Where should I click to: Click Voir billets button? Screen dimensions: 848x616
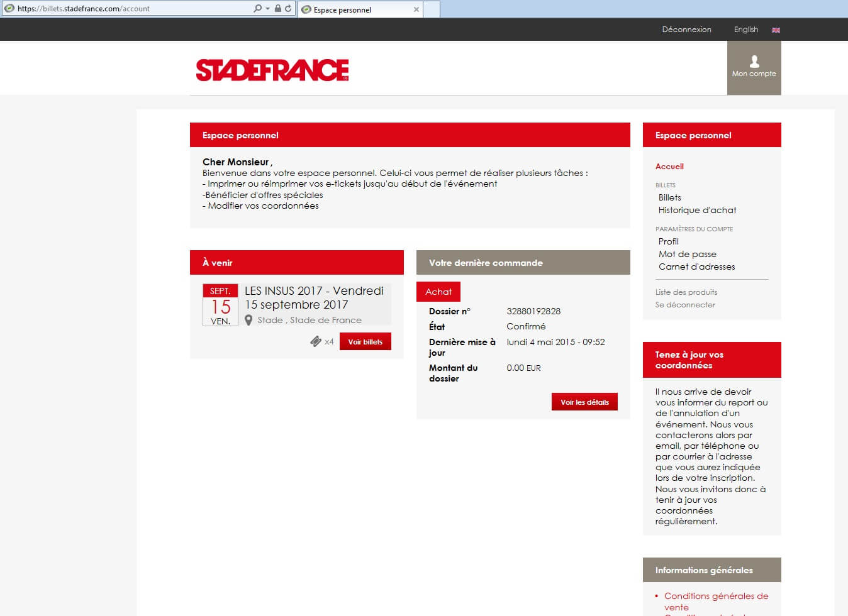pos(365,341)
